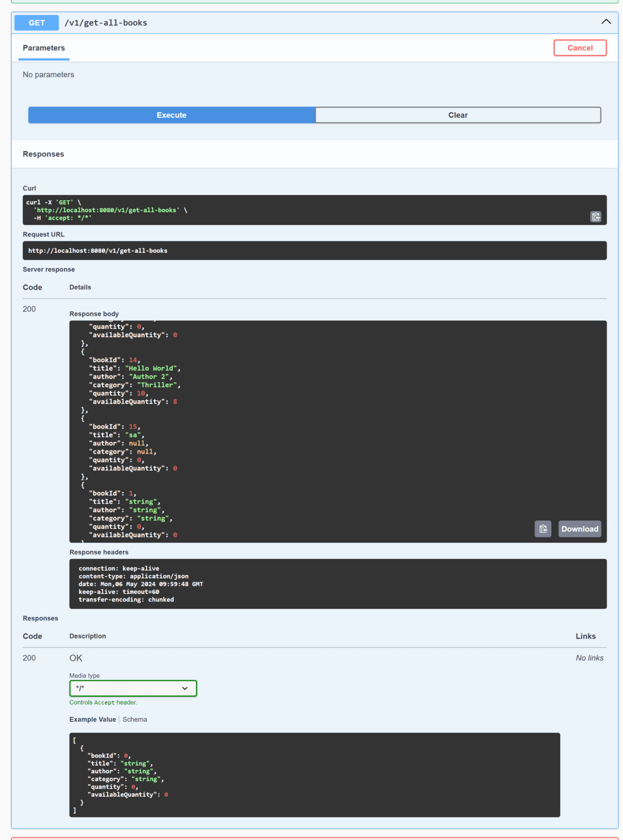Click the response headers block
This screenshot has width=623, height=840.
click(338, 584)
